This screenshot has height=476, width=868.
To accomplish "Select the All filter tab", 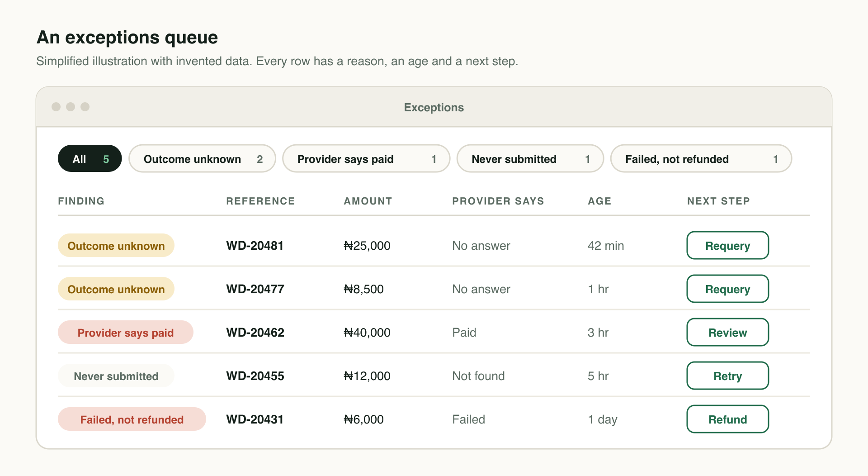I will click(x=90, y=159).
